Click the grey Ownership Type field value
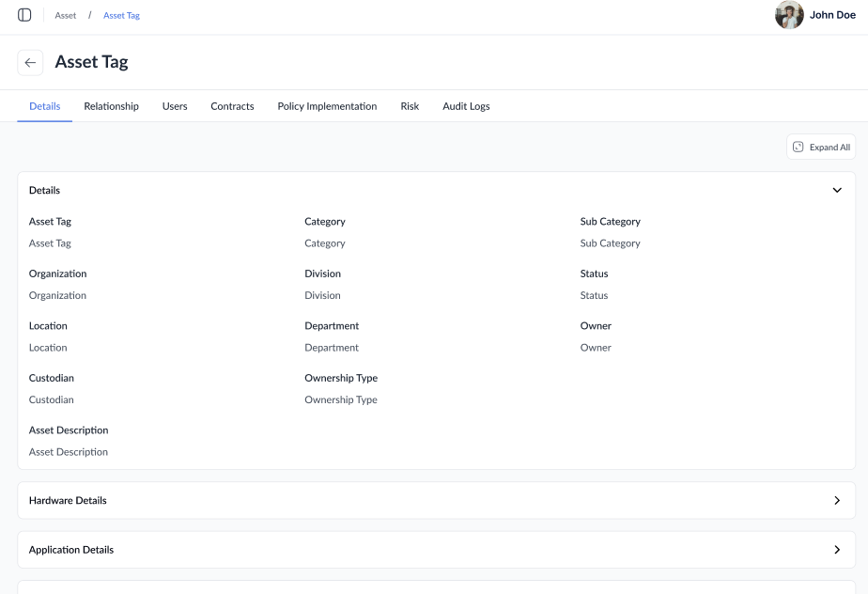Image resolution: width=868 pixels, height=594 pixels. tap(341, 399)
